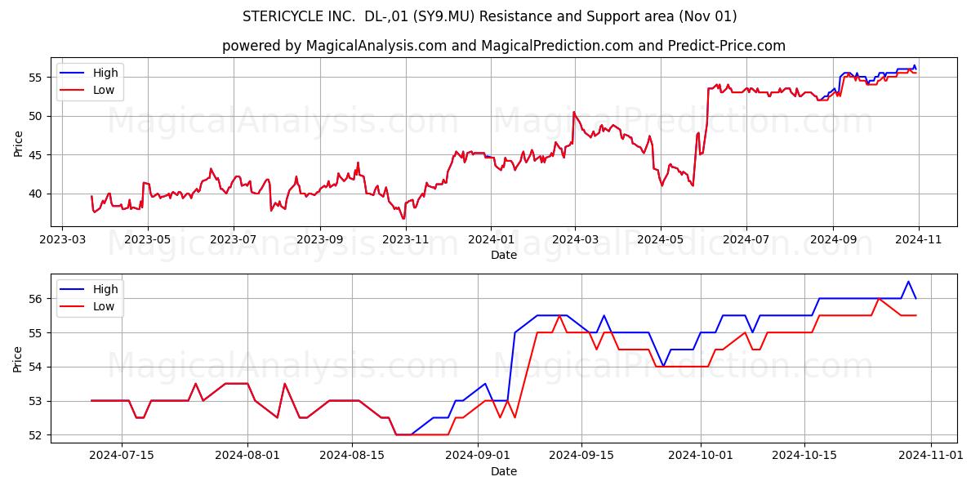The width and height of the screenshot is (980, 490).
Task: Click the bottom chart 'Date' axis title
Action: pos(504,471)
